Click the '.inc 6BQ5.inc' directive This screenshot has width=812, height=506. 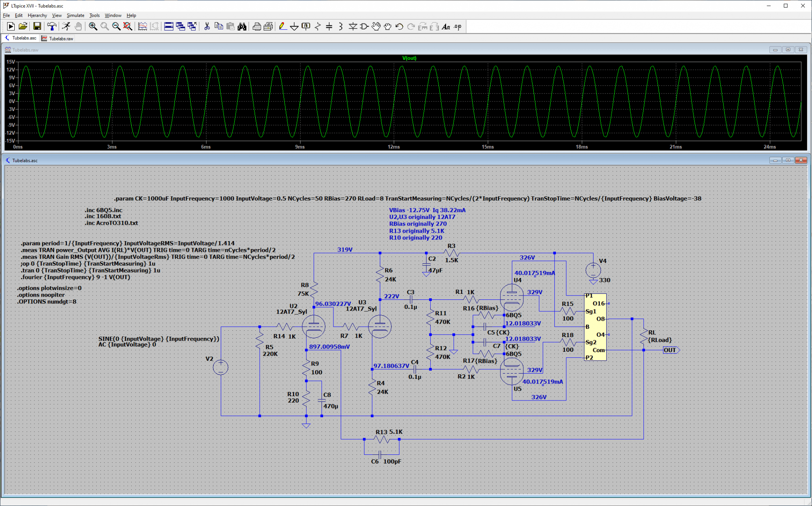pyautogui.click(x=103, y=210)
